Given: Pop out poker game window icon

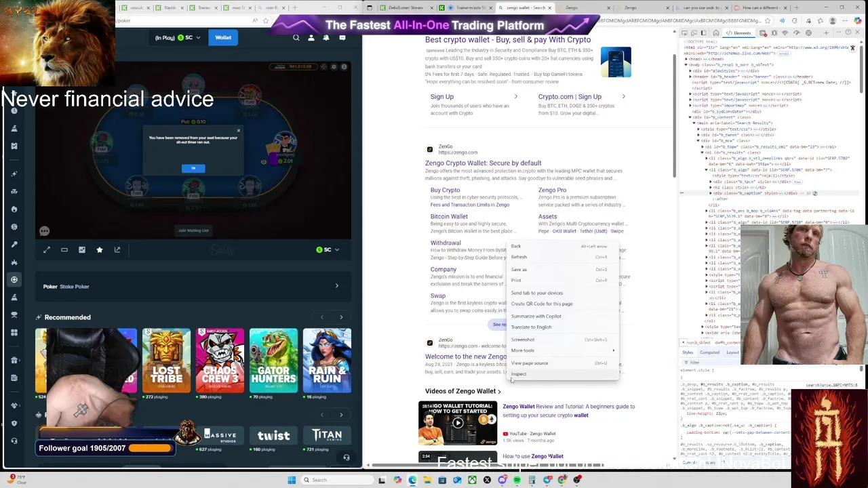Looking at the screenshot, I should [117, 250].
